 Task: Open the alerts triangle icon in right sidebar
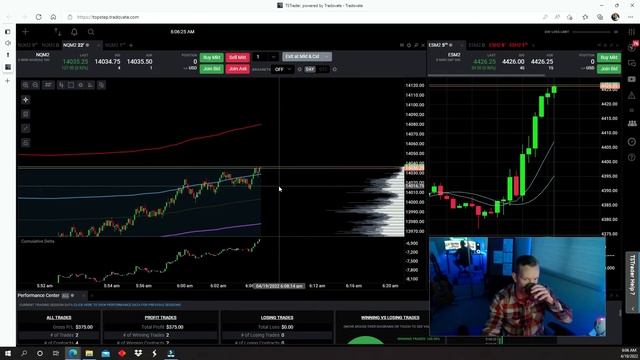tap(632, 95)
